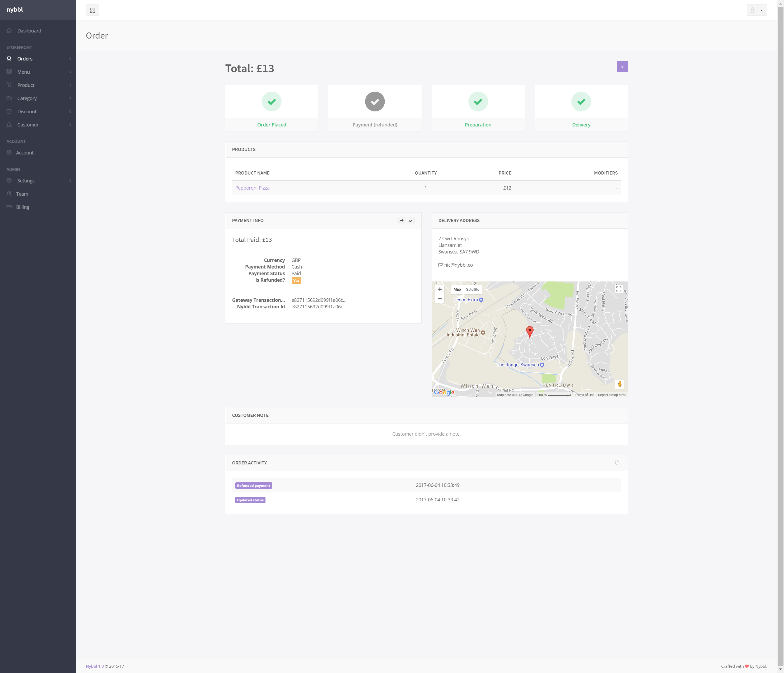Open the purple order actions dropdown
Screen dimensions: 784x673
coord(622,67)
